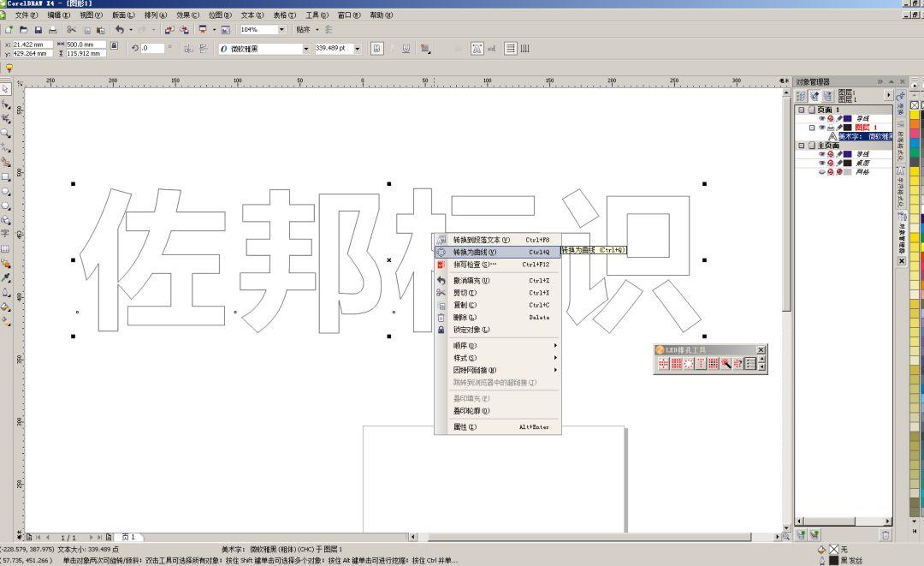
Task: Toggle visibility eye of 图层 1
Action: click(821, 128)
